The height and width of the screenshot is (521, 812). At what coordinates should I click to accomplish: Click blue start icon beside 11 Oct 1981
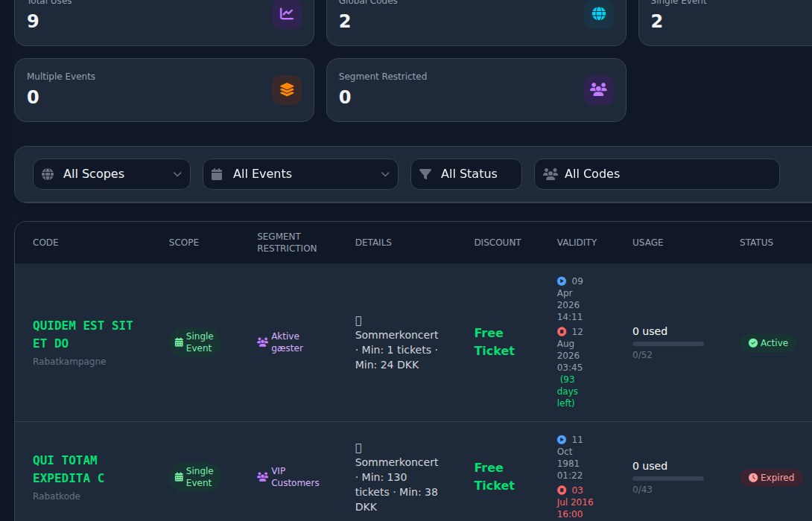(562, 440)
